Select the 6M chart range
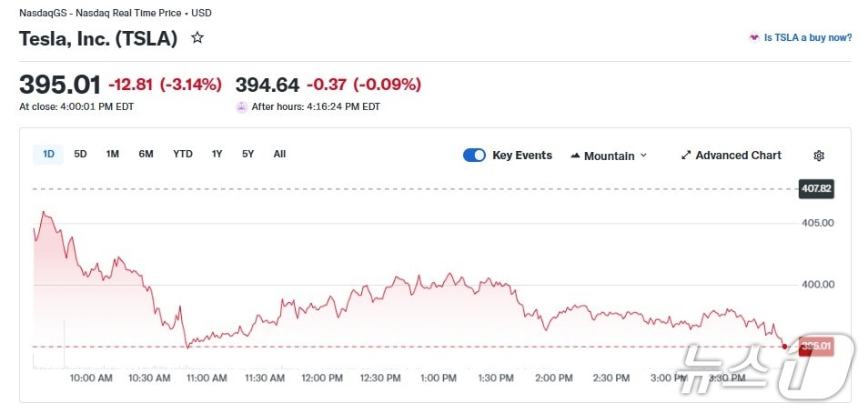This screenshot has height=413, width=868. [146, 154]
